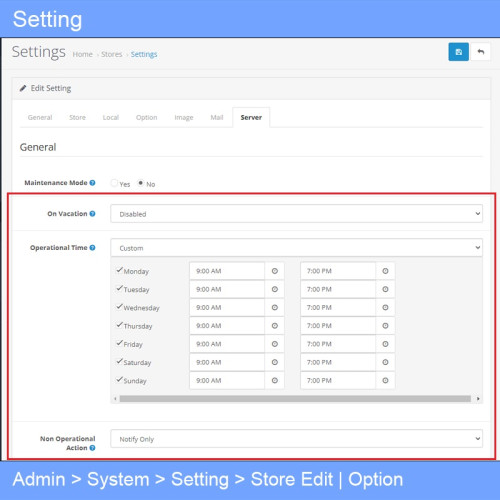Go to Stores breadcrumb link
This screenshot has width=500, height=500.
[111, 54]
